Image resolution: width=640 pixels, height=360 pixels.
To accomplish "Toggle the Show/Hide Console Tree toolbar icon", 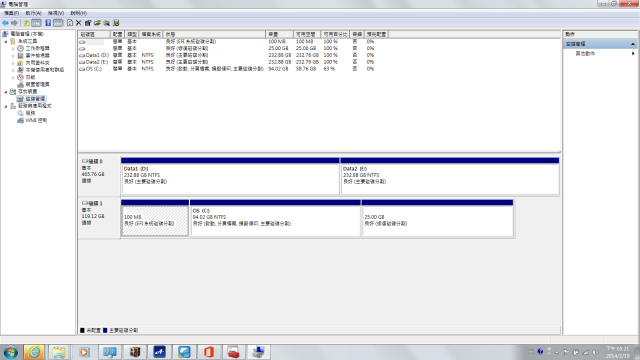I will [x=36, y=23].
